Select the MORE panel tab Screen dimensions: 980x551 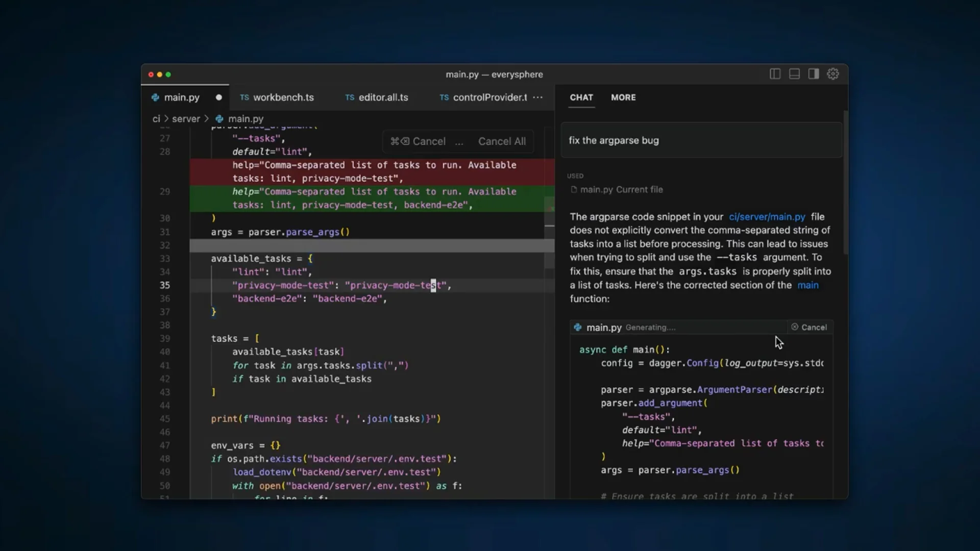pos(623,97)
